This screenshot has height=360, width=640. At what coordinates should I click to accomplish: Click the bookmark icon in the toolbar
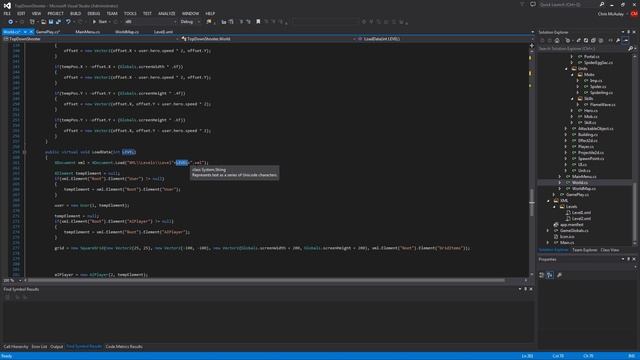pyautogui.click(x=258, y=22)
